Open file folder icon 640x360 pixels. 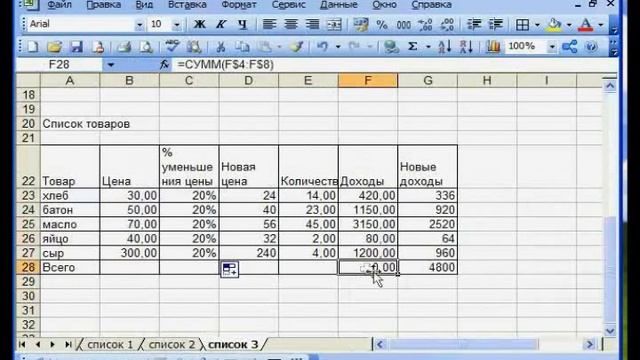point(54,47)
